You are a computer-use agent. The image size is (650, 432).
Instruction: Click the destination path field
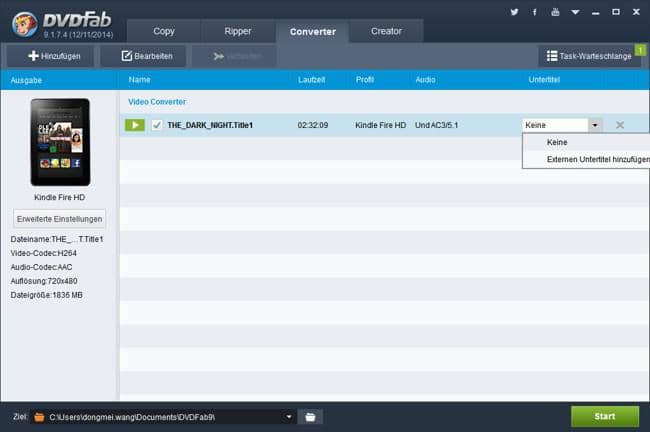pyautogui.click(x=164, y=417)
